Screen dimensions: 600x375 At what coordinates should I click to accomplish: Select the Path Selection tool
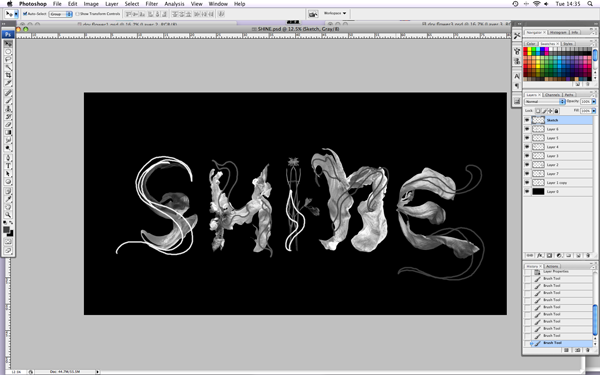point(8,174)
